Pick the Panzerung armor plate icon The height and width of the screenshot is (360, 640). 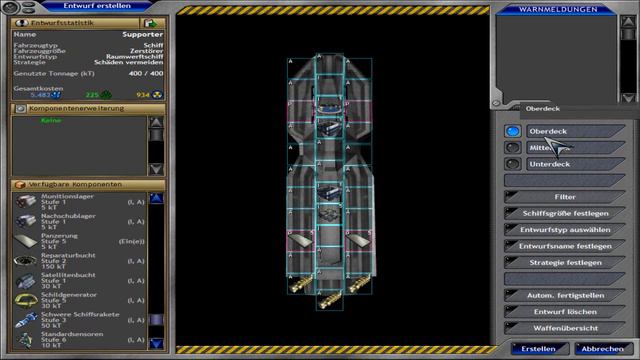point(26,241)
